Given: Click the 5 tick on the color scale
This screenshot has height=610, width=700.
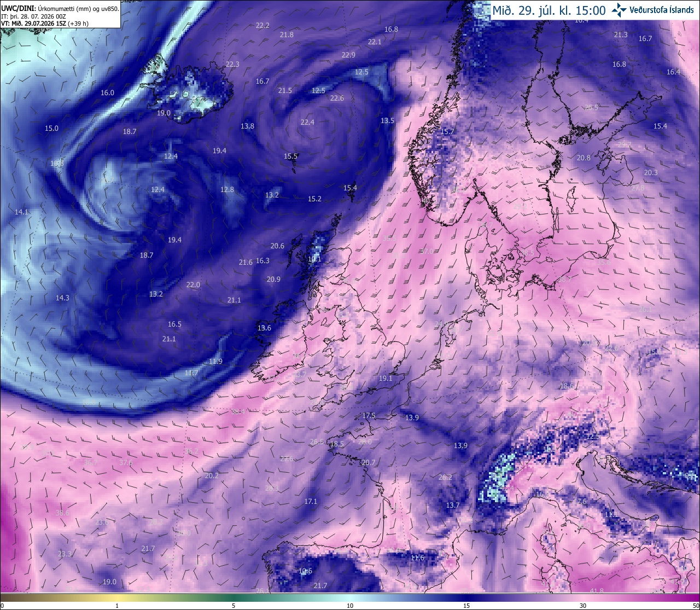Looking at the screenshot, I should pyautogui.click(x=234, y=606).
